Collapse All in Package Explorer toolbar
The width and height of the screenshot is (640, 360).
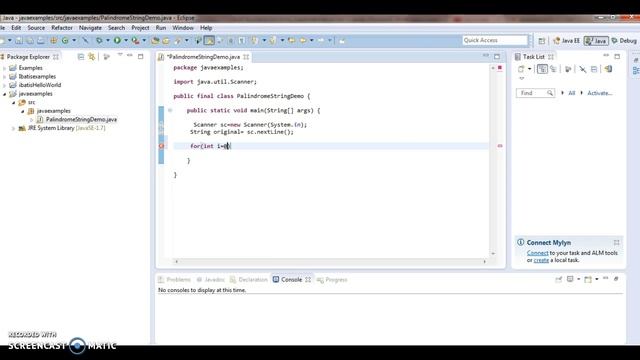click(81, 57)
